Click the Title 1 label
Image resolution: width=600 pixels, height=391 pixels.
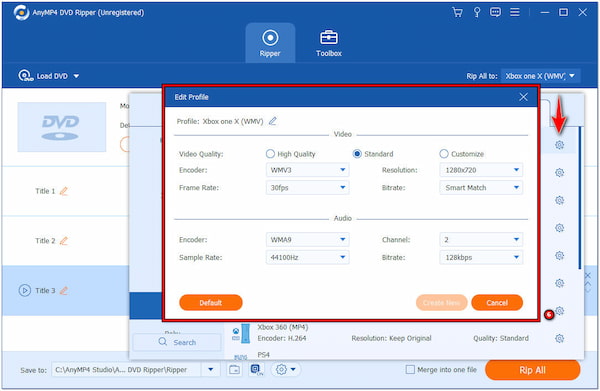(x=45, y=191)
